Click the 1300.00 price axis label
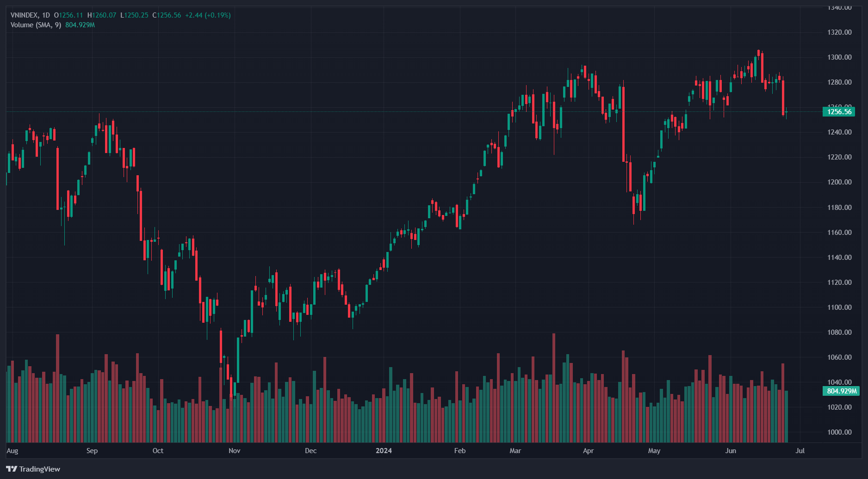Viewport: 868px width, 479px height. tap(839, 57)
